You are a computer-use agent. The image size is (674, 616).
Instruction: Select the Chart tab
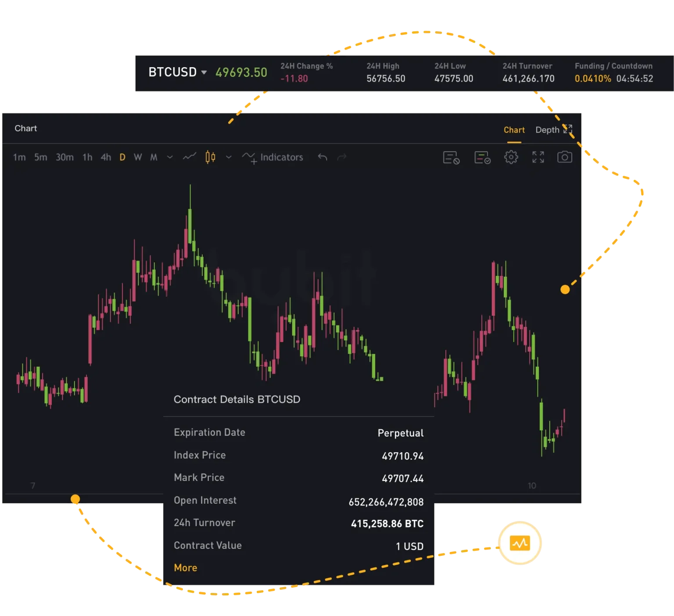pos(514,130)
